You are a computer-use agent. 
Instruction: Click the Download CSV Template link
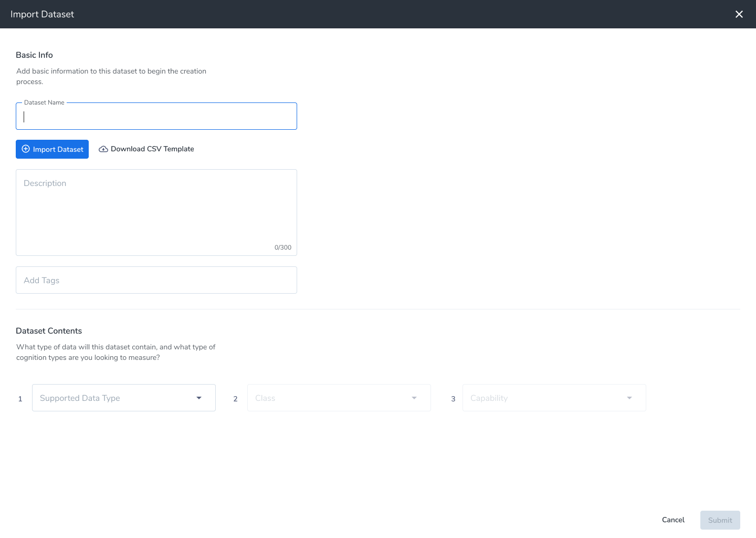pos(152,149)
